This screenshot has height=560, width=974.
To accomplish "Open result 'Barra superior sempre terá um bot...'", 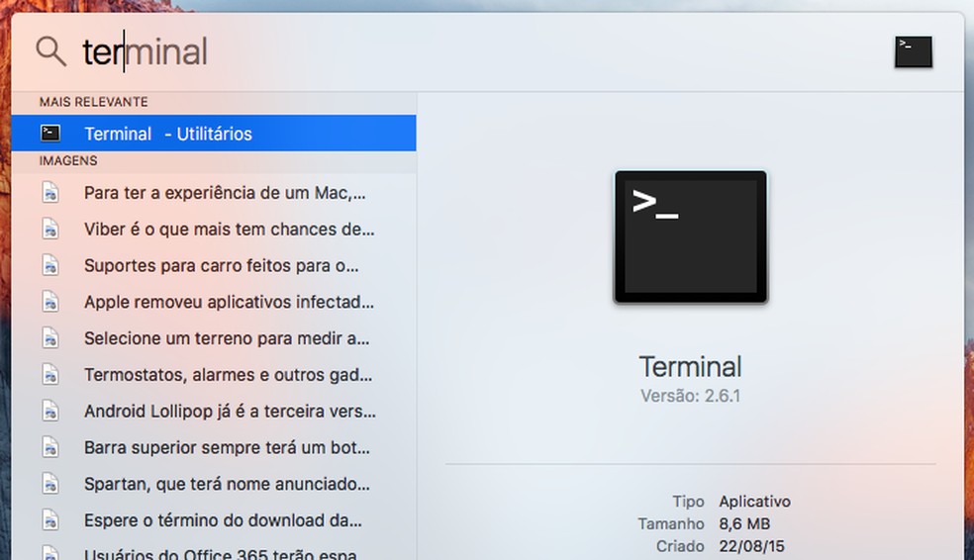I will (214, 447).
